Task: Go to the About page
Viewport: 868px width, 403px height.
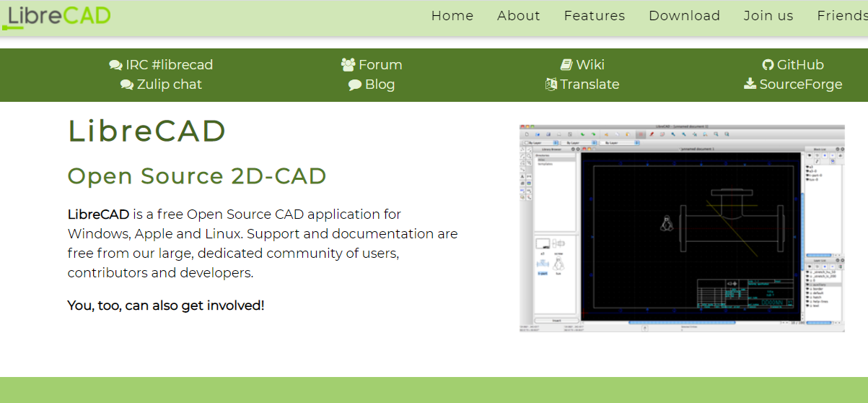Action: tap(519, 16)
